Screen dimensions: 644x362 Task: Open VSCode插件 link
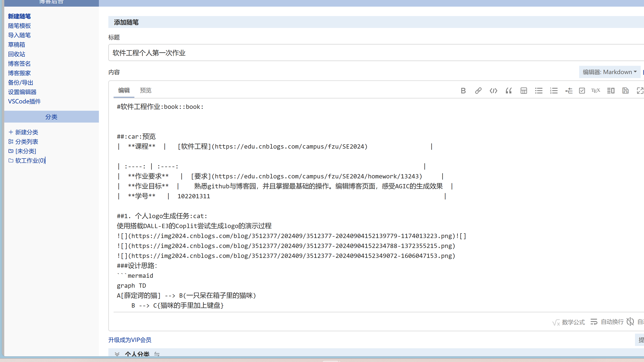coord(24,102)
